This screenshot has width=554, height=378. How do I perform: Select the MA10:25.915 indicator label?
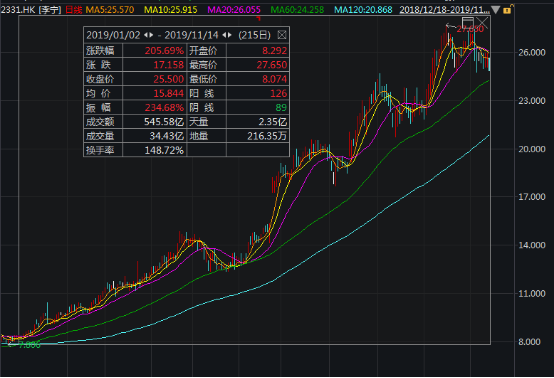pos(170,10)
